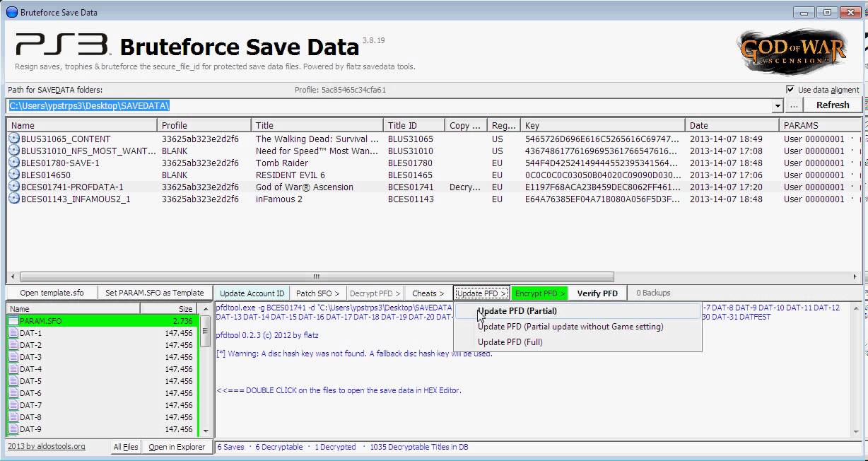Click the BLUS31010_NFS_MOST_WANT save disc icon
The height and width of the screenshot is (461, 868).
[x=13, y=151]
